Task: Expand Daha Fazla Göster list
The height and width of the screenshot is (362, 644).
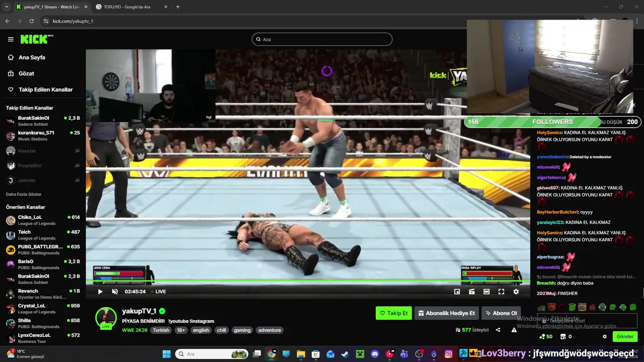Action: (x=24, y=194)
